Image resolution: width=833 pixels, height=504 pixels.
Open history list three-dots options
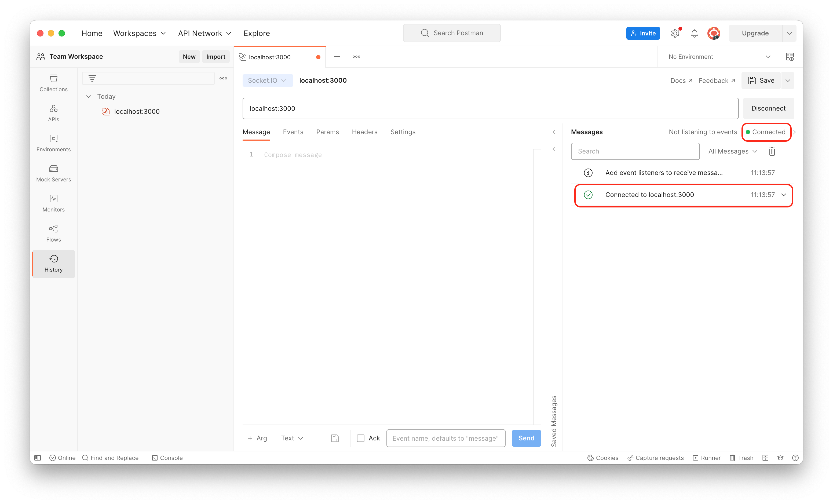[223, 78]
